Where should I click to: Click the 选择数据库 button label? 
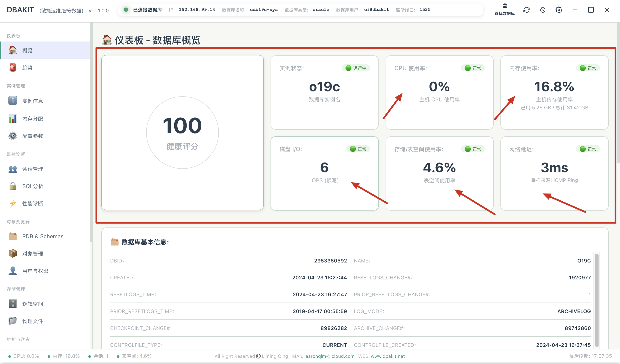pyautogui.click(x=505, y=13)
